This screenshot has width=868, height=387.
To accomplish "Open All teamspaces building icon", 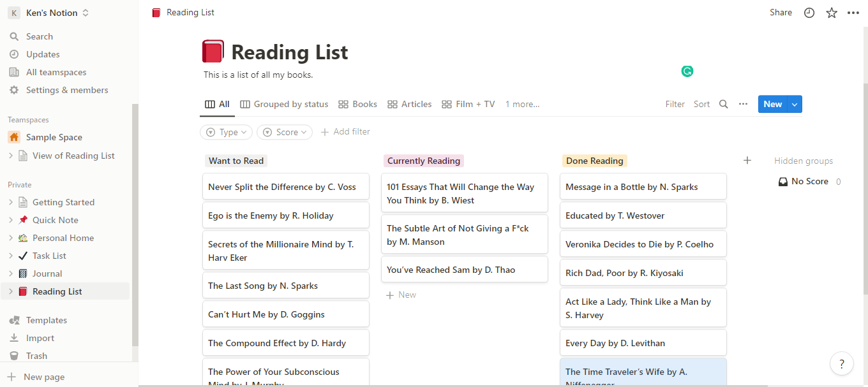I will pyautogui.click(x=14, y=72).
